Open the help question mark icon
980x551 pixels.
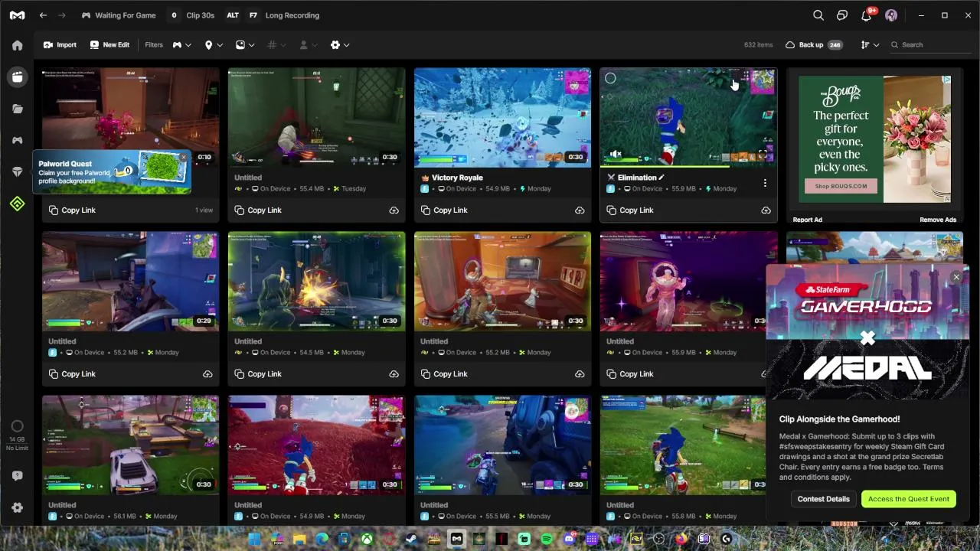pyautogui.click(x=17, y=475)
